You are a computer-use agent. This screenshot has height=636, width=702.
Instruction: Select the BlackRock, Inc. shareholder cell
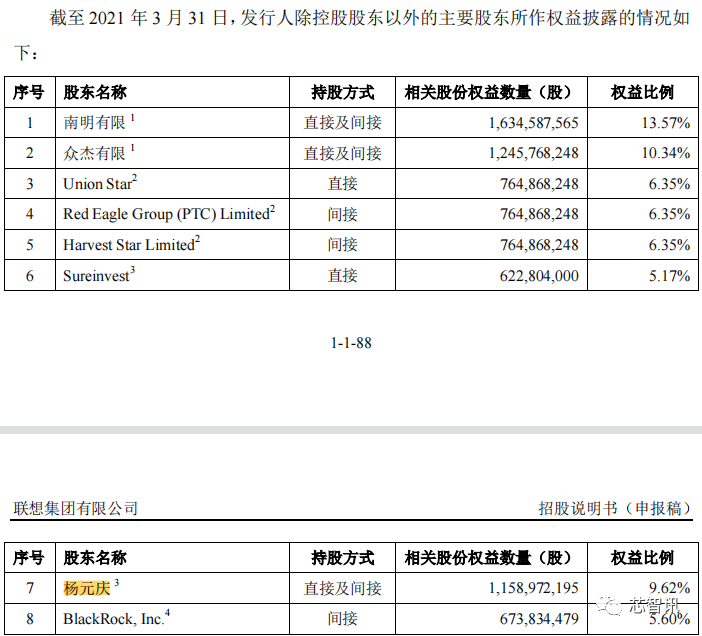point(172,619)
